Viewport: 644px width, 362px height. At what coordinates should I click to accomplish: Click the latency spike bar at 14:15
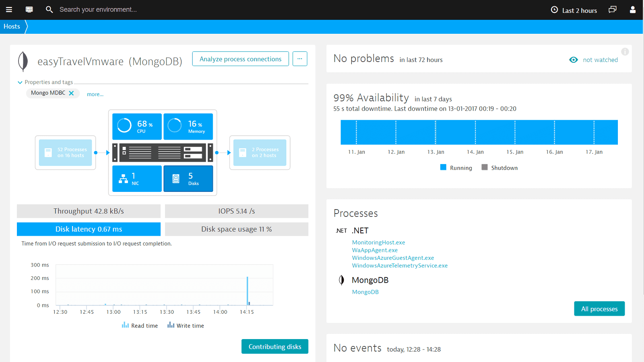[247, 291]
